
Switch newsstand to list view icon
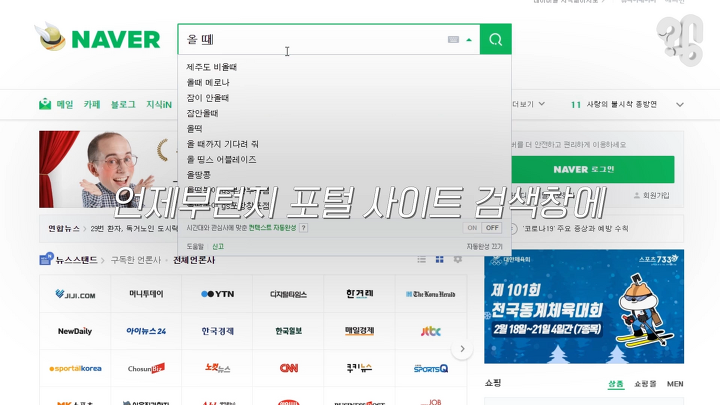pos(422,259)
